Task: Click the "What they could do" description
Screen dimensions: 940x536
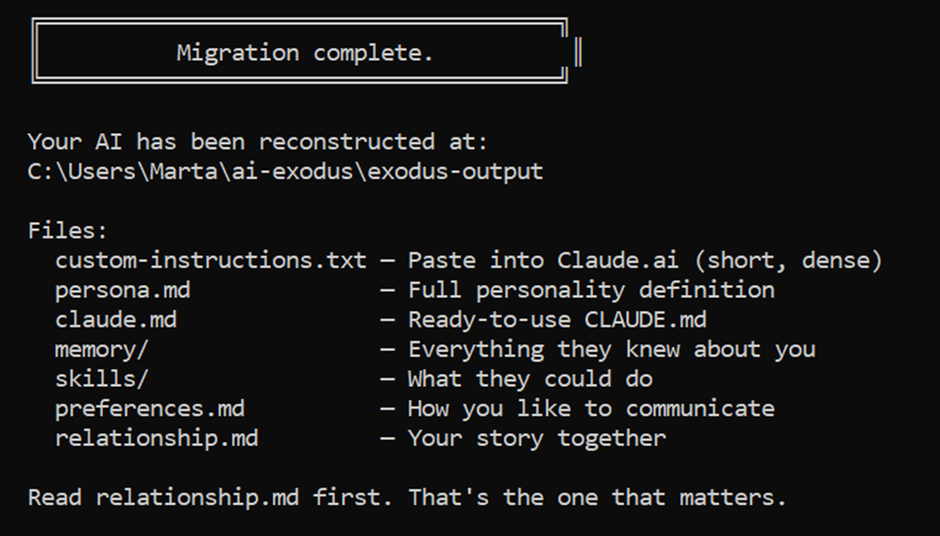Action: pos(530,379)
